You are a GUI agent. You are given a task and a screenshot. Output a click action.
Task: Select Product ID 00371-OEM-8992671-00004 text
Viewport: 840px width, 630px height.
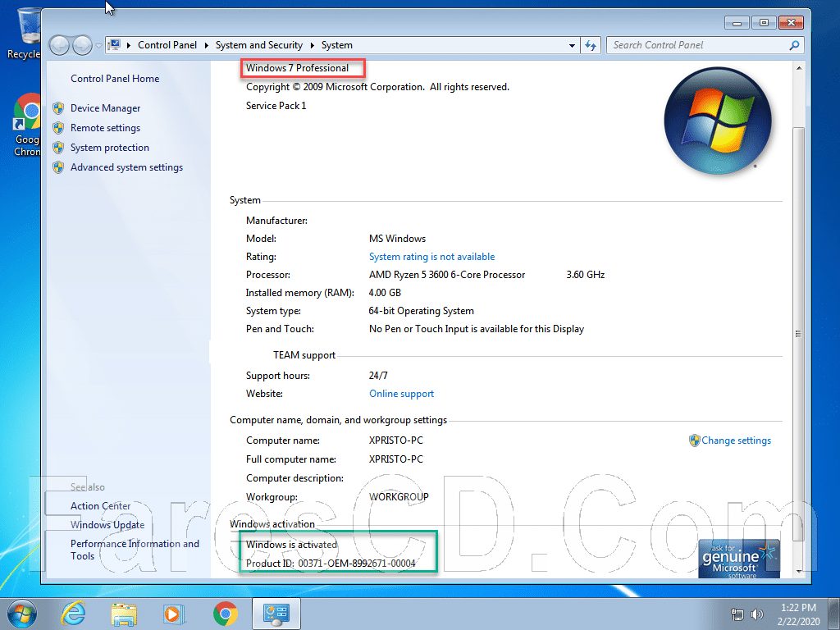point(331,564)
